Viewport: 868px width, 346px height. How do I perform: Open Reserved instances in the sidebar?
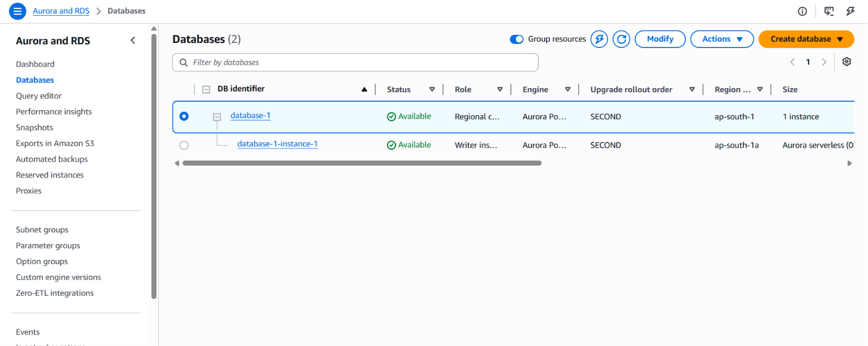[50, 175]
